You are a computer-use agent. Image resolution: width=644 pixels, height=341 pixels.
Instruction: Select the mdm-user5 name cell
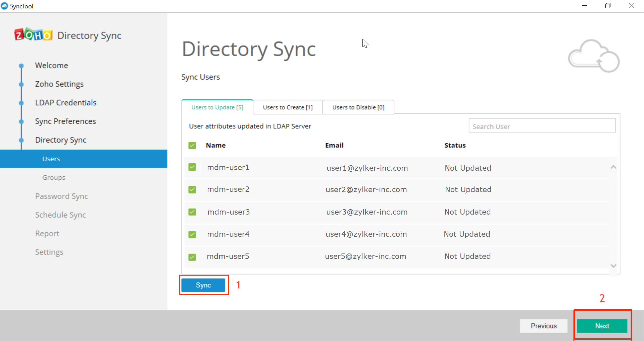click(228, 256)
